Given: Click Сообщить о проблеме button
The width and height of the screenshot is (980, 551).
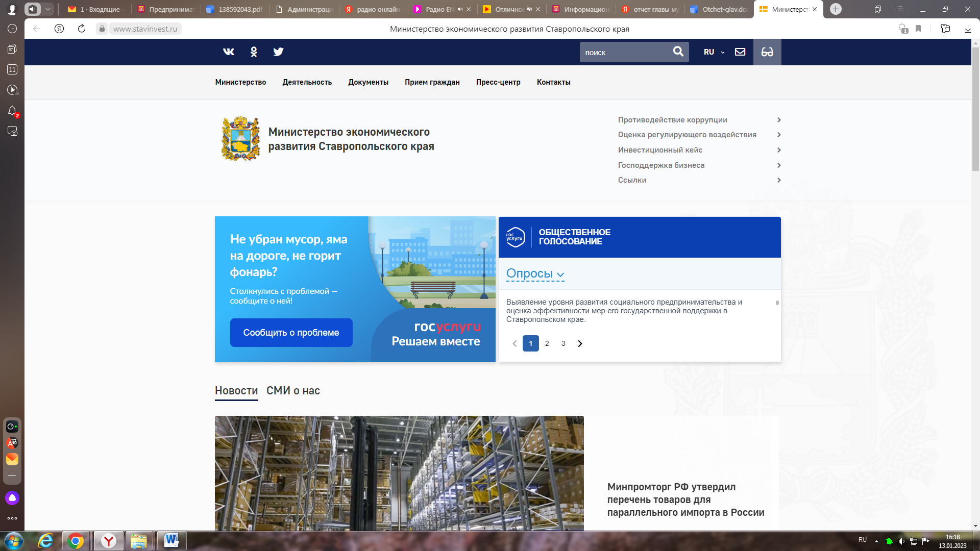Looking at the screenshot, I should tap(291, 333).
